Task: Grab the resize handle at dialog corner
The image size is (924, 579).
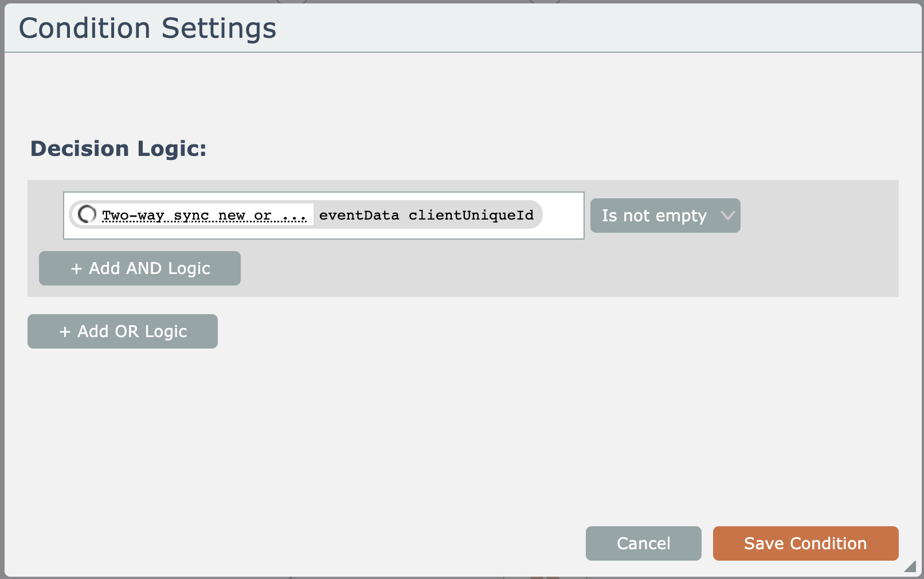Action: tap(910, 566)
